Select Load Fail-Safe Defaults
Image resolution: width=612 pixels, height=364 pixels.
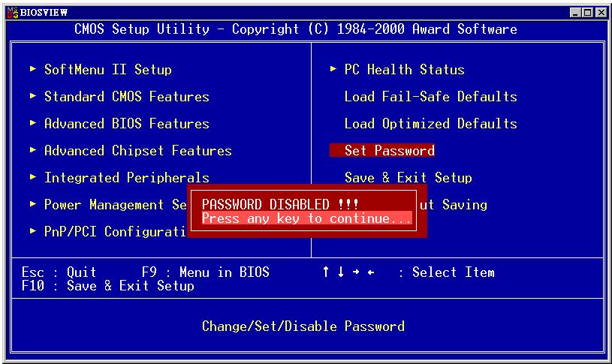(x=430, y=97)
